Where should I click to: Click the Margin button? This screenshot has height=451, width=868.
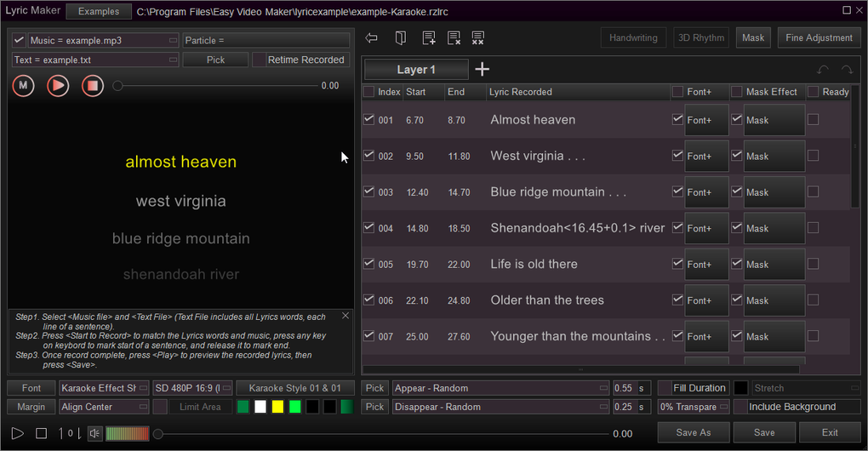[31, 407]
